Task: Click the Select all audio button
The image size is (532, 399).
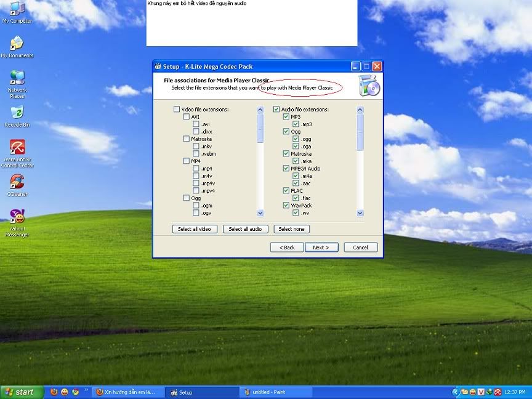Action: point(245,229)
